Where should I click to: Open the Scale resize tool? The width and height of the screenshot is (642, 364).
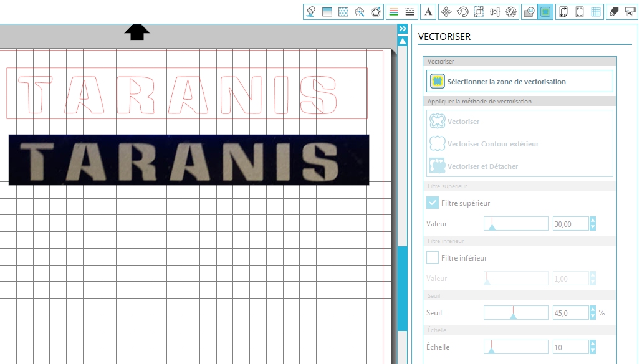(479, 12)
